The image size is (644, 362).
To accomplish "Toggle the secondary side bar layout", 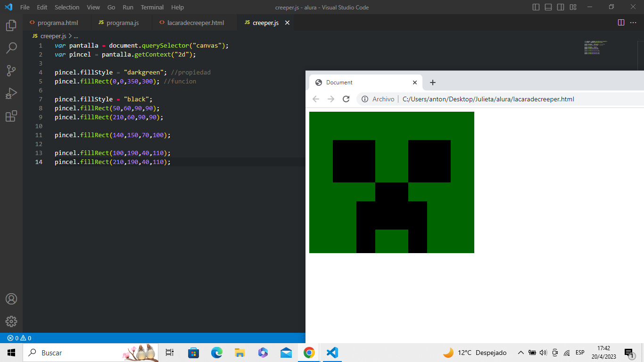I will [x=561, y=7].
